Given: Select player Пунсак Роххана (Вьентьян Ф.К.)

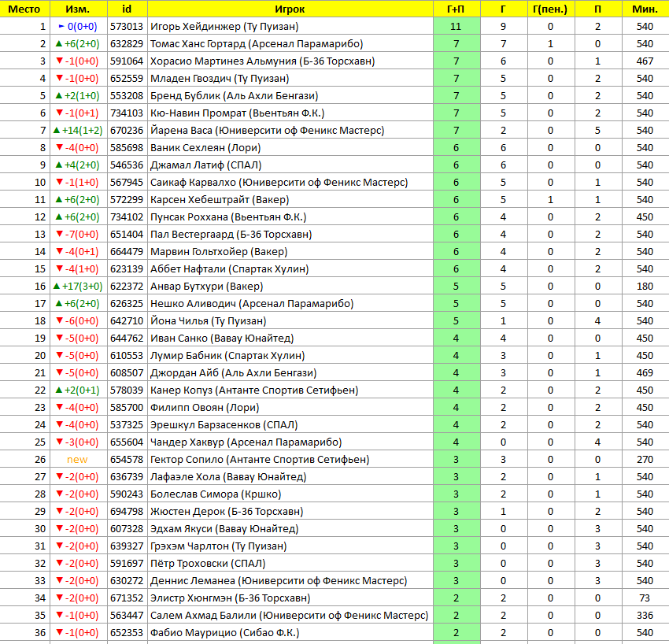Looking at the screenshot, I should pyautogui.click(x=228, y=217).
